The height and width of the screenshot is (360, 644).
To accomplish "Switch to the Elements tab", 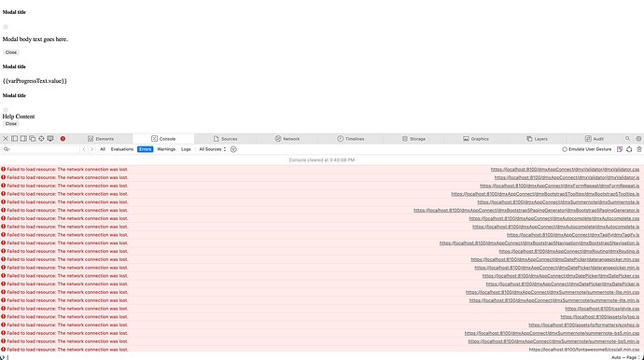I will pyautogui.click(x=101, y=139).
